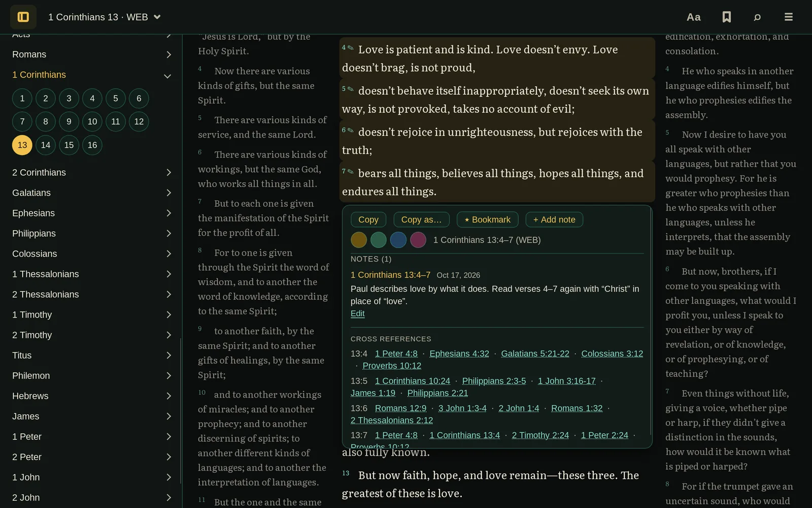The width and height of the screenshot is (812, 508).
Task: Select verse 13 about faith, hope, and love
Action: pos(497,484)
